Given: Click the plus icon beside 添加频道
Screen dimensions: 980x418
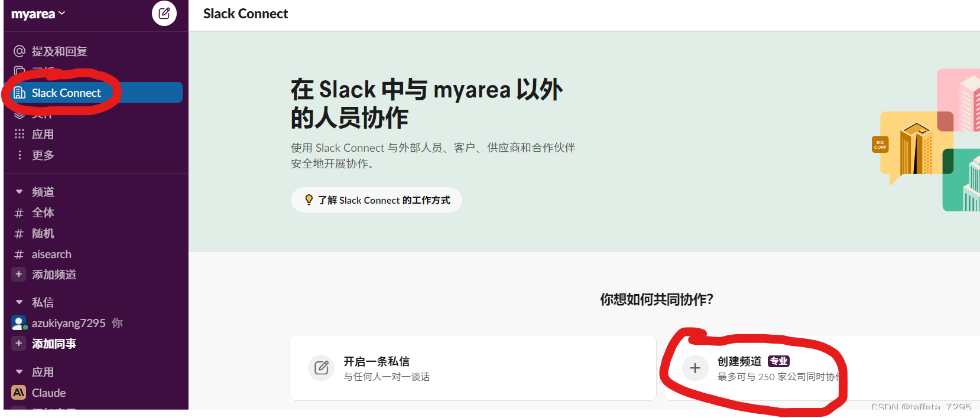Looking at the screenshot, I should pyautogui.click(x=19, y=275).
